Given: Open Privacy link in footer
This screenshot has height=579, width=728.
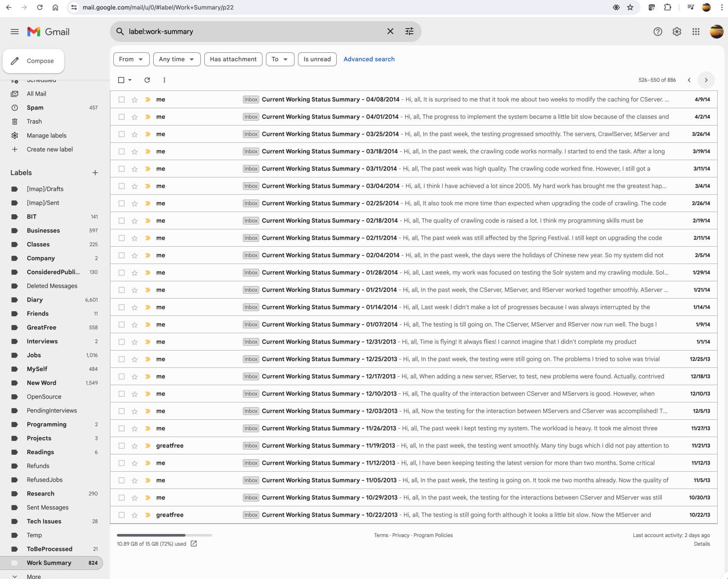Looking at the screenshot, I should 401,535.
